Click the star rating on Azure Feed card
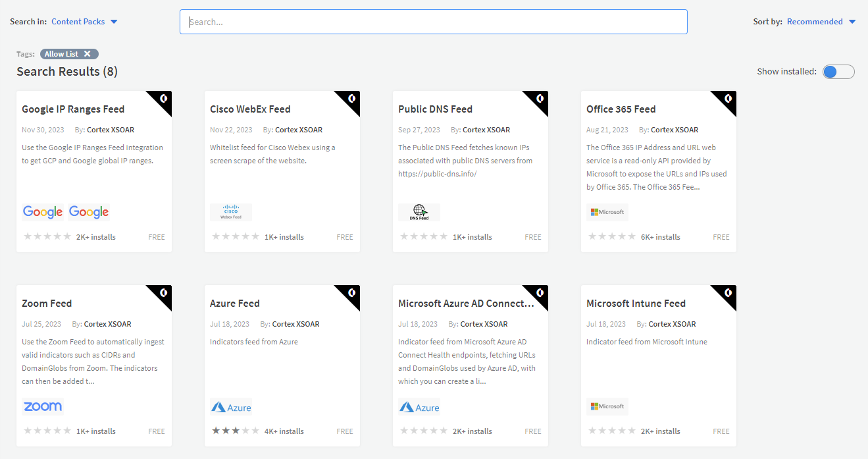The height and width of the screenshot is (459, 868). (236, 431)
